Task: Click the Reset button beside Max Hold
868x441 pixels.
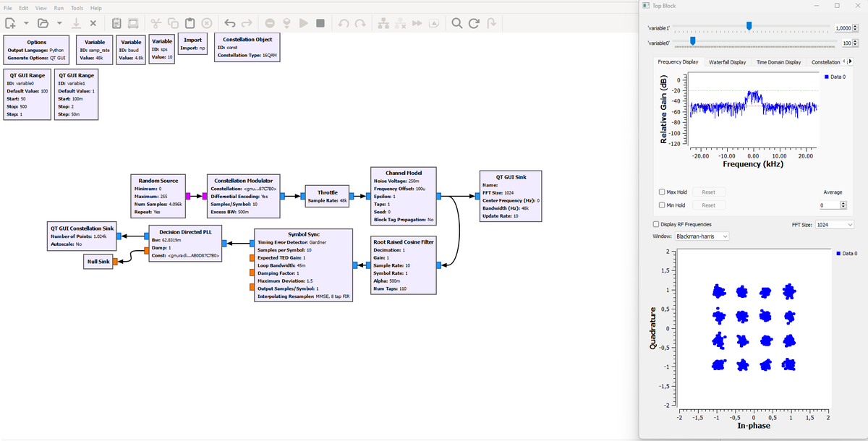Action: pos(709,192)
